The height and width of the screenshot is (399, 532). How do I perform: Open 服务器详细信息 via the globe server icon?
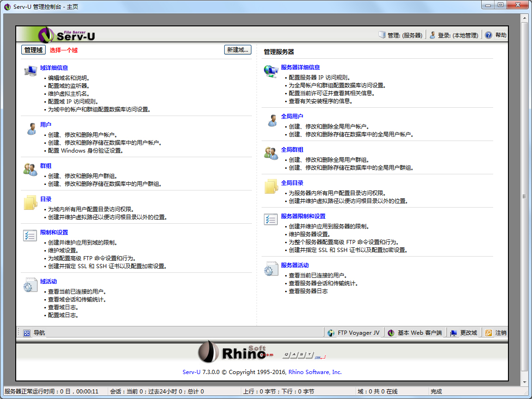click(x=271, y=71)
